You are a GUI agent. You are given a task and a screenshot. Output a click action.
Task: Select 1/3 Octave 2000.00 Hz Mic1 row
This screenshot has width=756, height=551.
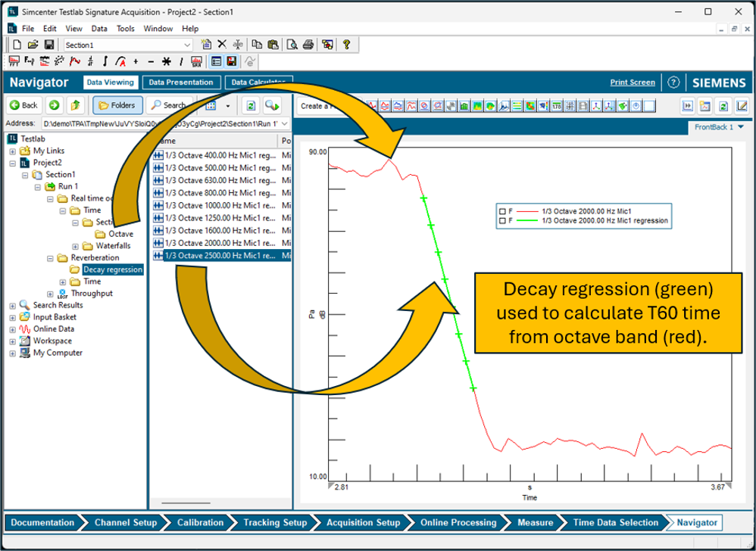[222, 243]
